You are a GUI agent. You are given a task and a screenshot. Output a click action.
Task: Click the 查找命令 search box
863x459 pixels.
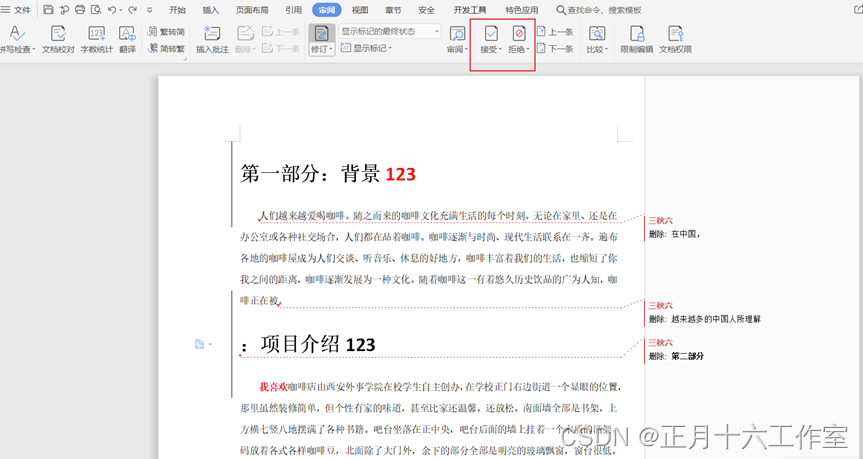[x=599, y=10]
